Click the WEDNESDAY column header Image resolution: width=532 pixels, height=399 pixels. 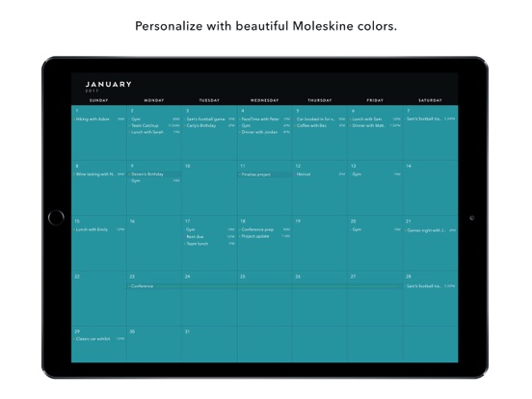click(x=265, y=100)
